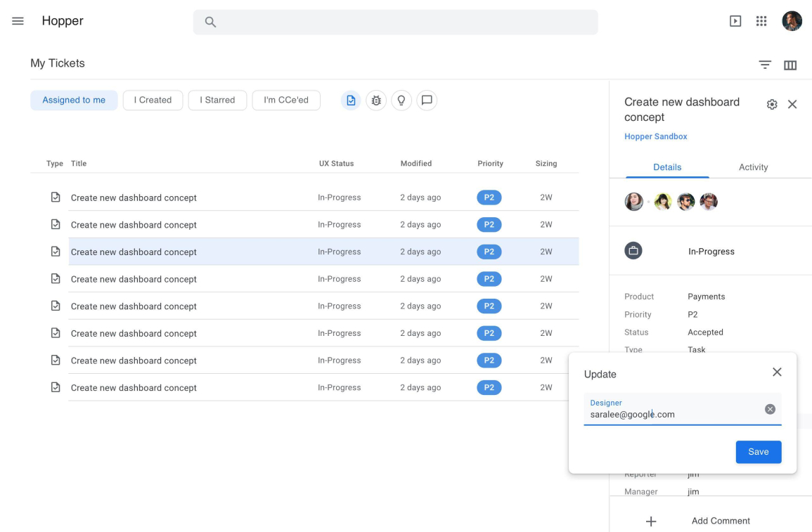The width and height of the screenshot is (812, 532).
Task: Click the presentation play icon
Action: [x=735, y=21]
